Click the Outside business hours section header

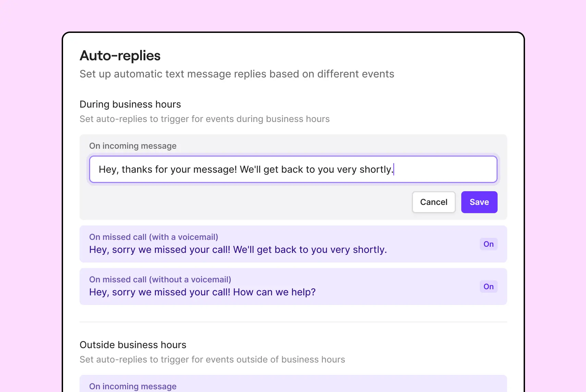[x=133, y=345]
